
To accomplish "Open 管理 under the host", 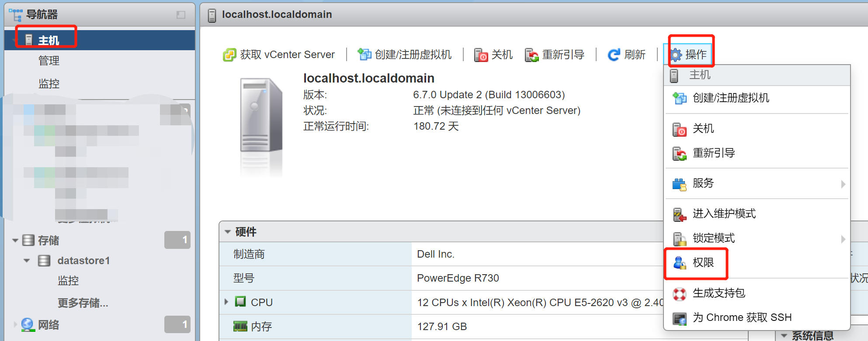I will 49,61.
